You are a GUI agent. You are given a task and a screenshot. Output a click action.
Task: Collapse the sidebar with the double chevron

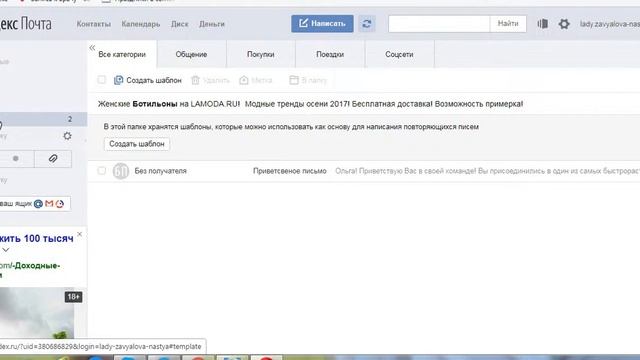[x=92, y=48]
